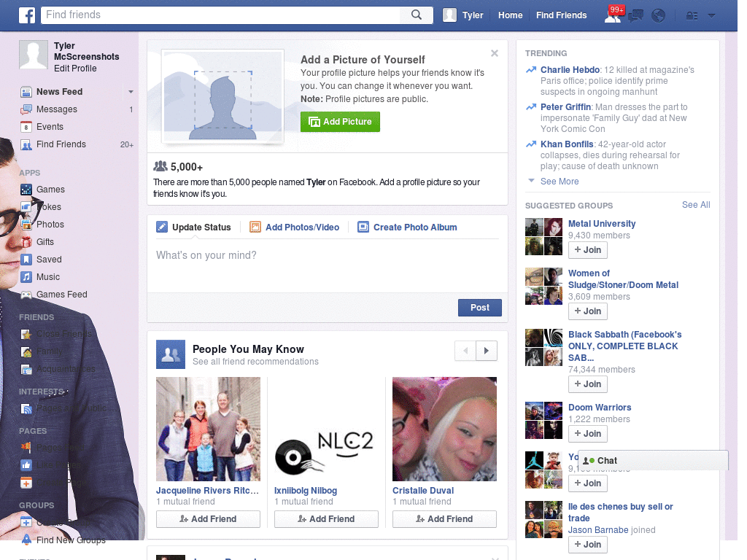
Task: Click the Games Feed controller icon
Action: coord(26,295)
